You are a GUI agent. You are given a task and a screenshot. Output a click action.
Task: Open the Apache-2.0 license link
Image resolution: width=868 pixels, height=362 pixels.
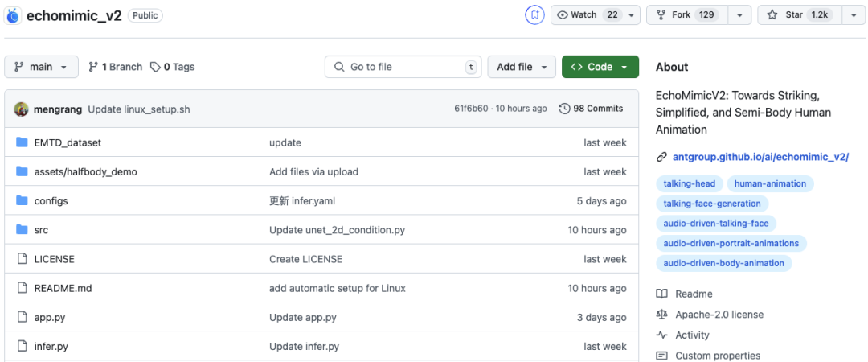[x=719, y=315]
